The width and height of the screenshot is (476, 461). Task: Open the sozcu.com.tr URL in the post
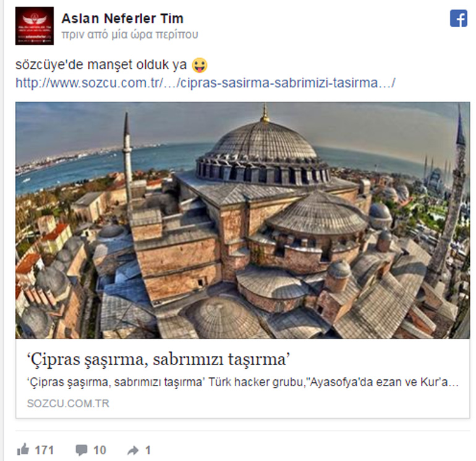[205, 83]
